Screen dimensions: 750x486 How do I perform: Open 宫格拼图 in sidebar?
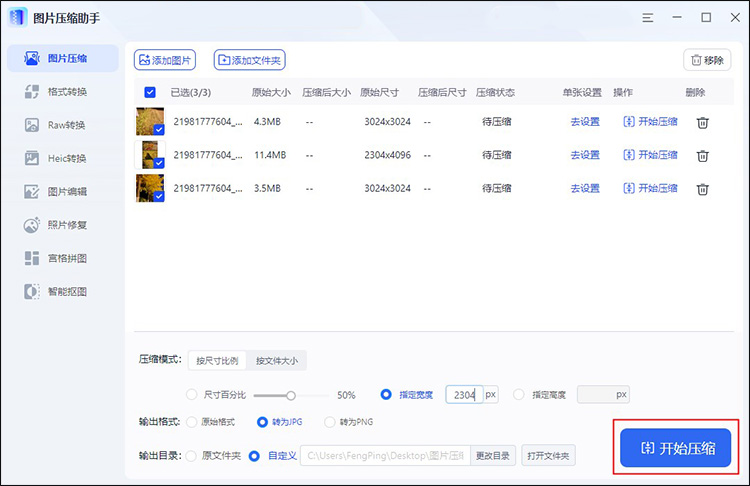point(63,258)
